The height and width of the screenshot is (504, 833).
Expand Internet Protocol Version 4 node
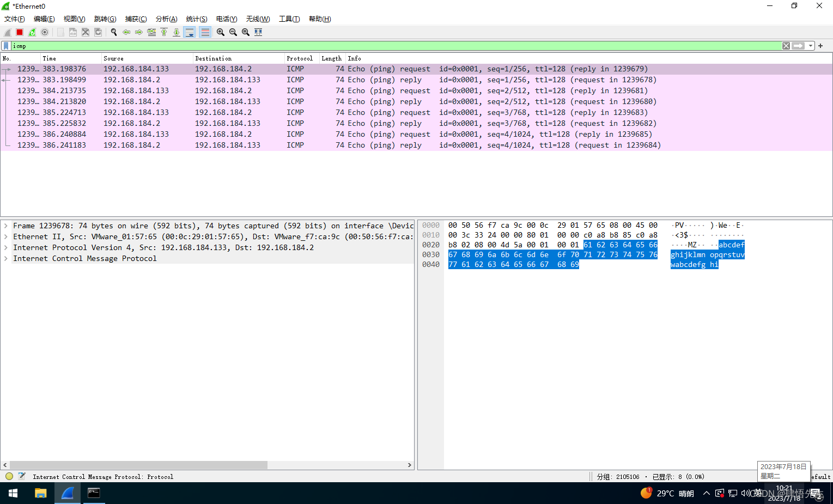[x=6, y=247]
